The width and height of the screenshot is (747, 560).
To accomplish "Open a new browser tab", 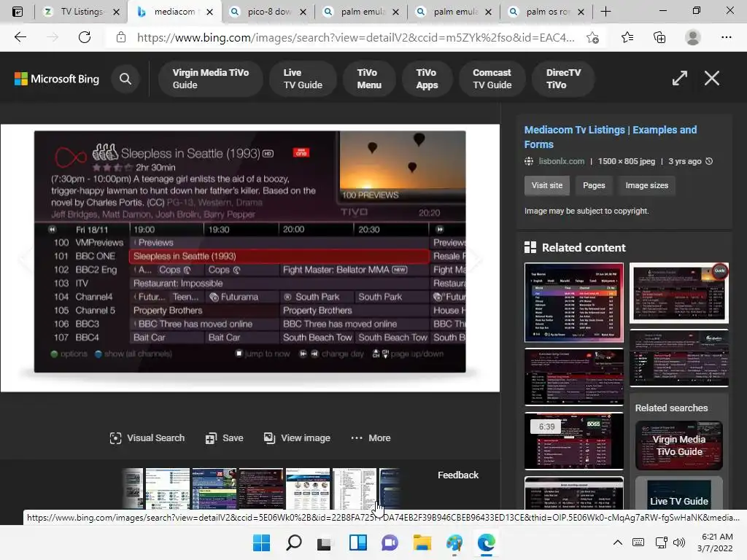I will [605, 12].
